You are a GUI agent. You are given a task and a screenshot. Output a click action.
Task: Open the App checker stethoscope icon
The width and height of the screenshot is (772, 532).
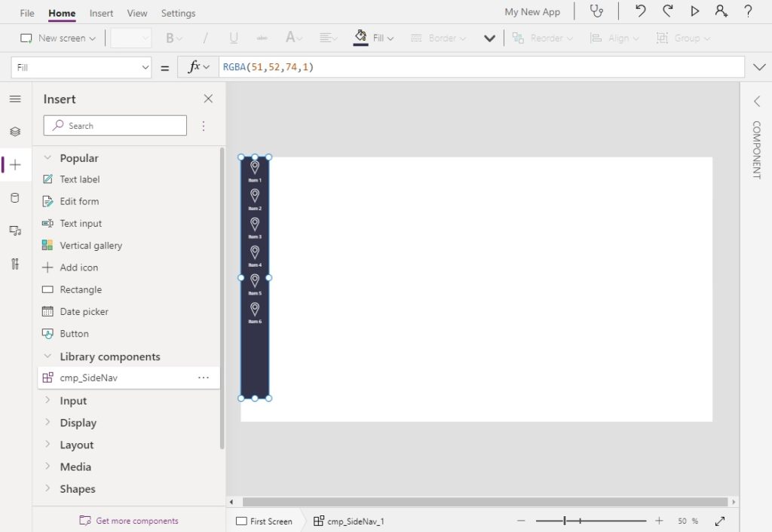pyautogui.click(x=596, y=11)
